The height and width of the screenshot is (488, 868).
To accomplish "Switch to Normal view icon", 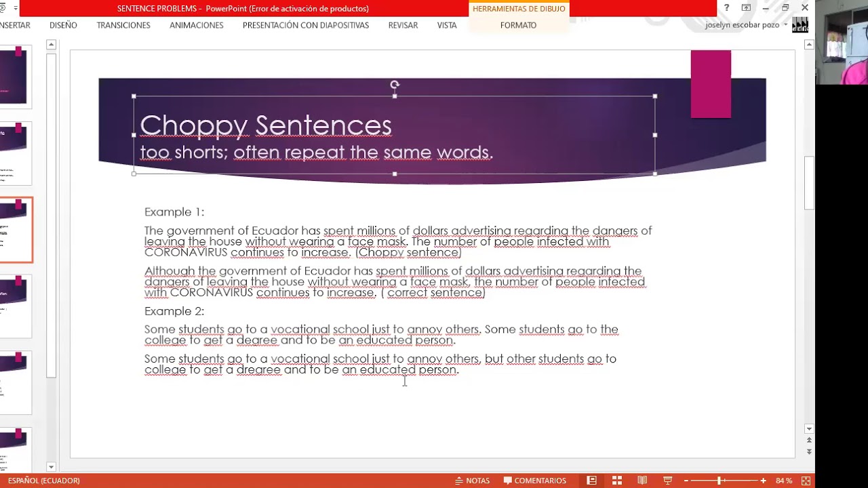I will coord(591,481).
